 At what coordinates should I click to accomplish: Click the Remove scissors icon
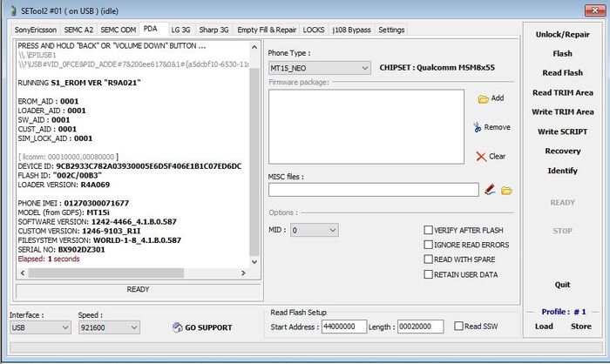pos(478,127)
